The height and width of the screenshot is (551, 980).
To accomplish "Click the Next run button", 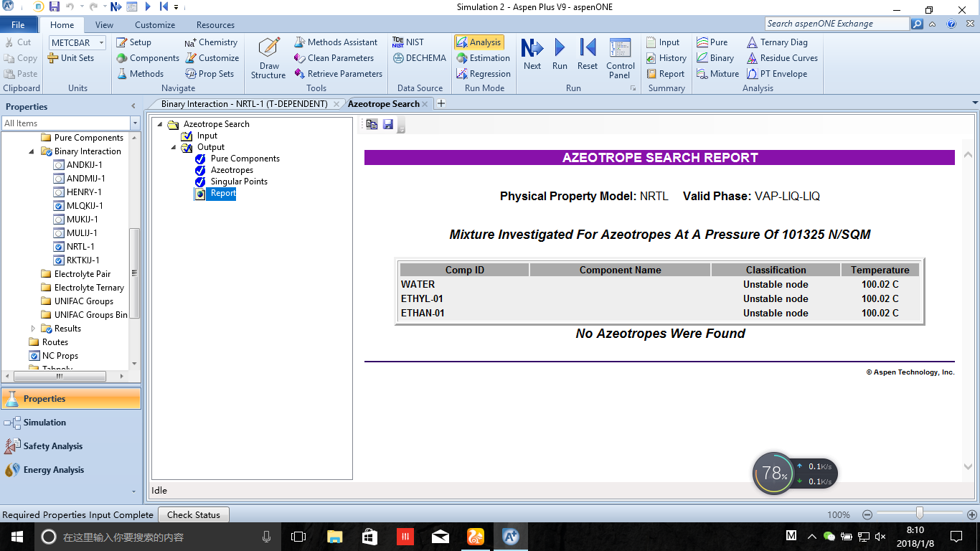I will [x=532, y=55].
